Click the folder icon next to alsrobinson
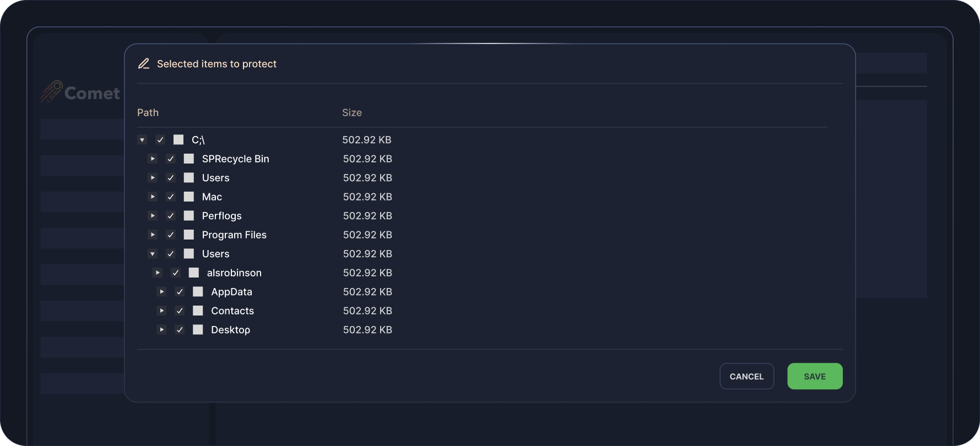Screen dimensions: 980x446 pyautogui.click(x=194, y=273)
